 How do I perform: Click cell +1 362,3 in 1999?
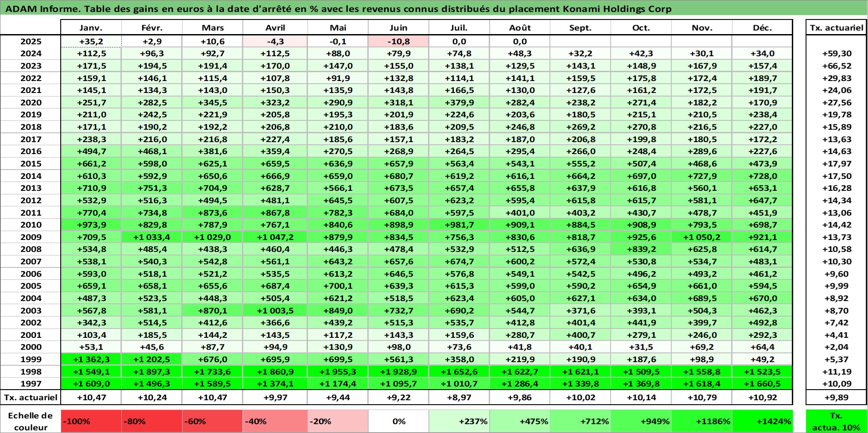[91, 360]
